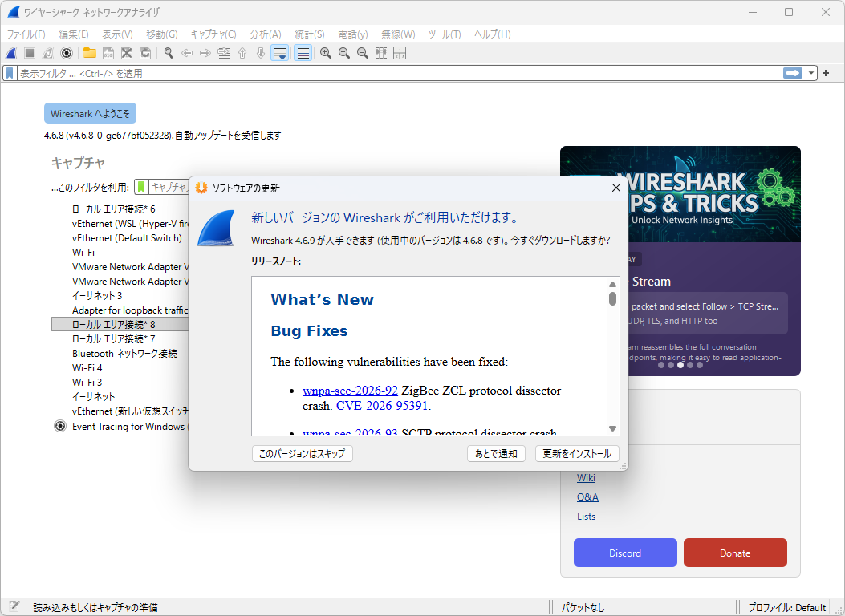Open the ツール(T) menu
This screenshot has height=616, width=845.
click(445, 34)
